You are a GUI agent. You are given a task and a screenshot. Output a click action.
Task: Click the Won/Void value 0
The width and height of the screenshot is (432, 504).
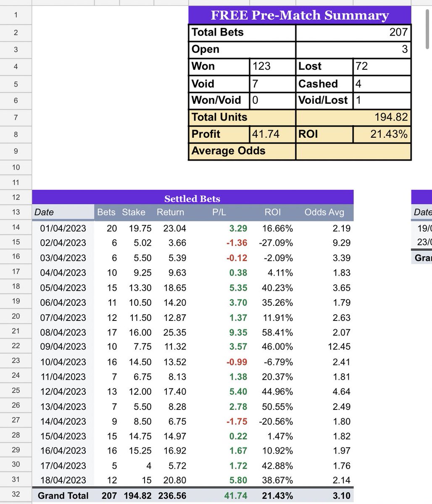click(x=273, y=100)
